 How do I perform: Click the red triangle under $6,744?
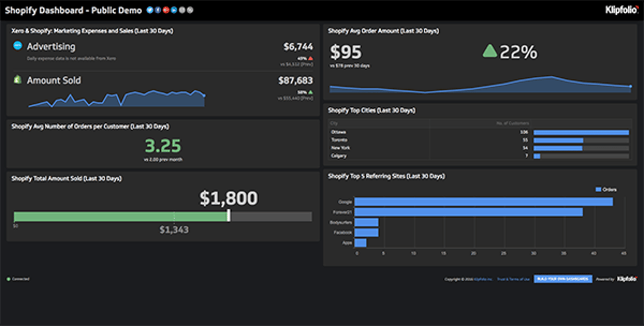[311, 58]
